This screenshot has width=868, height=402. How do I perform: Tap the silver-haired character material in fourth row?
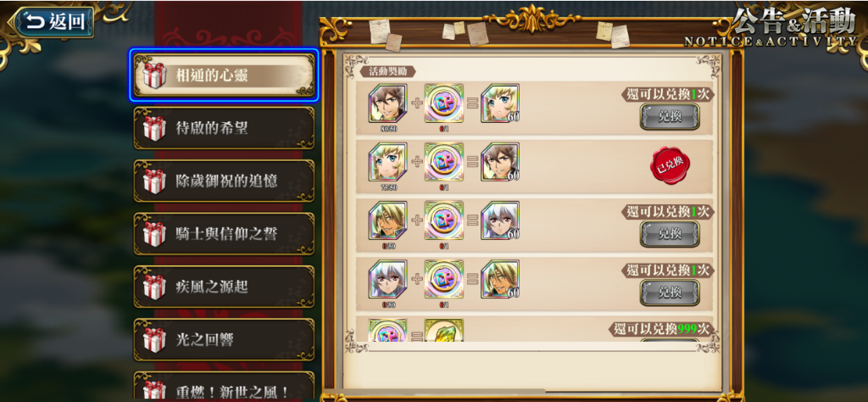[387, 280]
